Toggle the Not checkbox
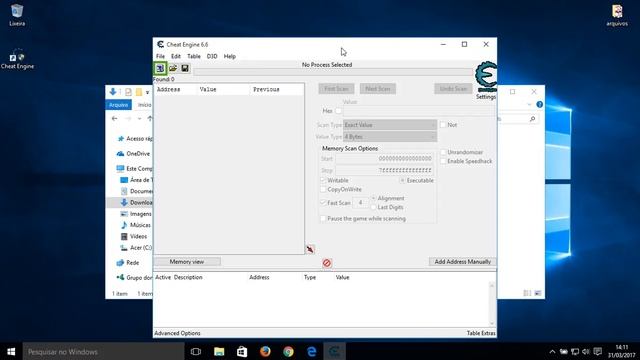 [443, 125]
